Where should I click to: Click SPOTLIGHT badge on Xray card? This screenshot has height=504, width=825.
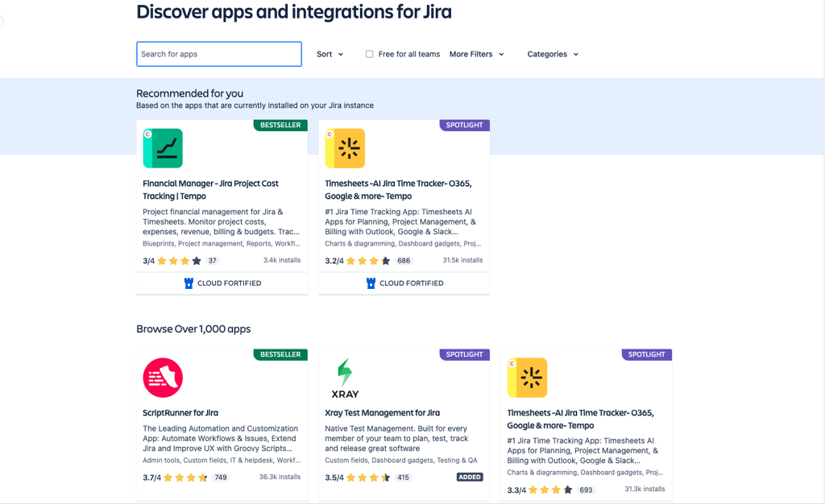[x=465, y=354]
